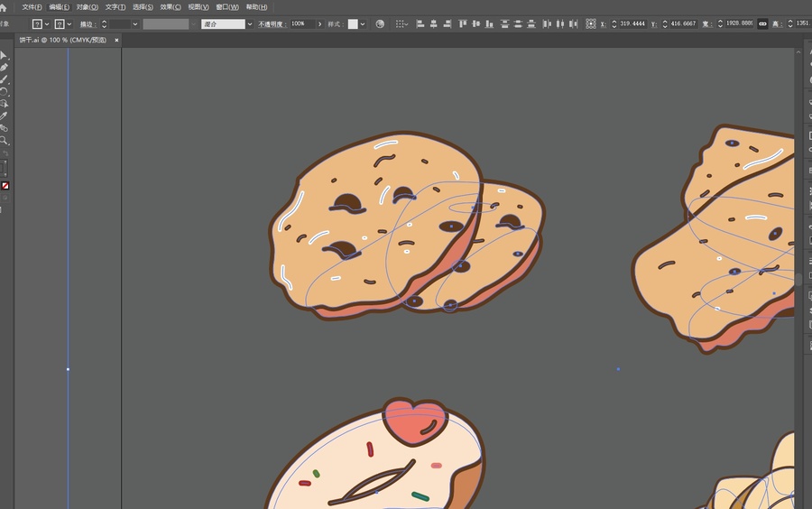
Task: Open the stroke color dropdown arrow
Action: [x=69, y=23]
